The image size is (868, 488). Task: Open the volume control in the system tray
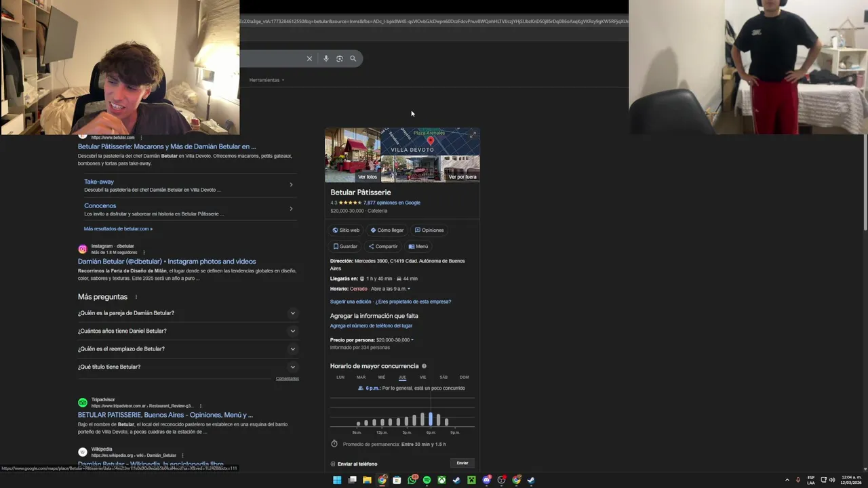point(832,480)
